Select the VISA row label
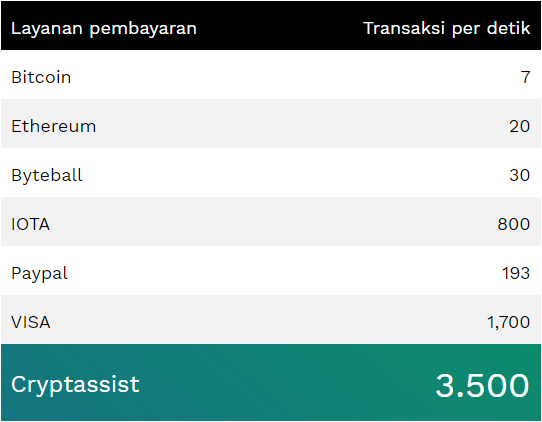 31,322
